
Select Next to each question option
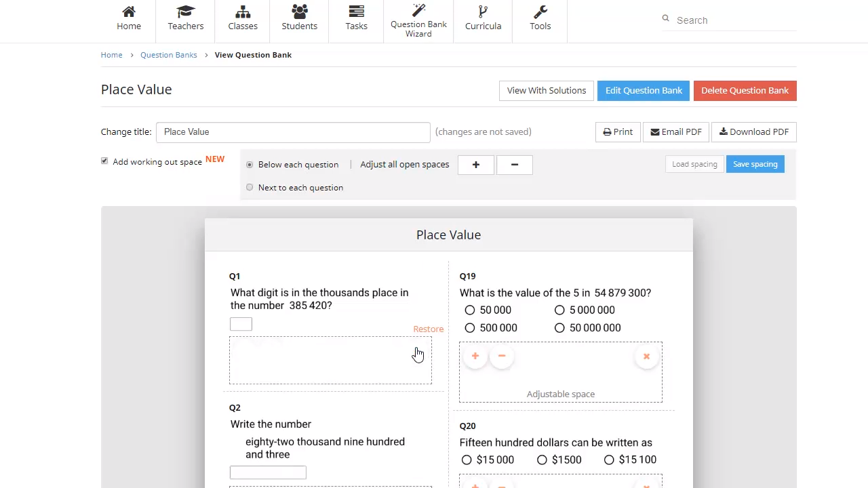pos(250,188)
